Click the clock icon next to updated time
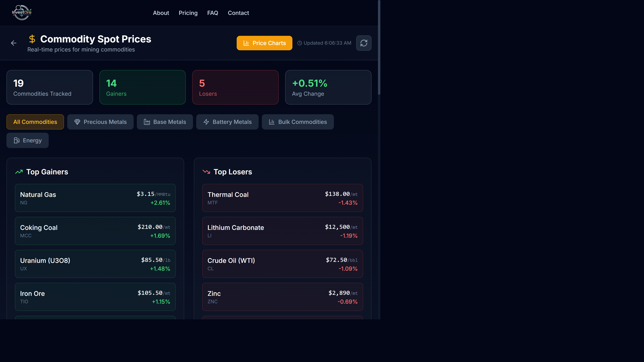 pyautogui.click(x=300, y=43)
